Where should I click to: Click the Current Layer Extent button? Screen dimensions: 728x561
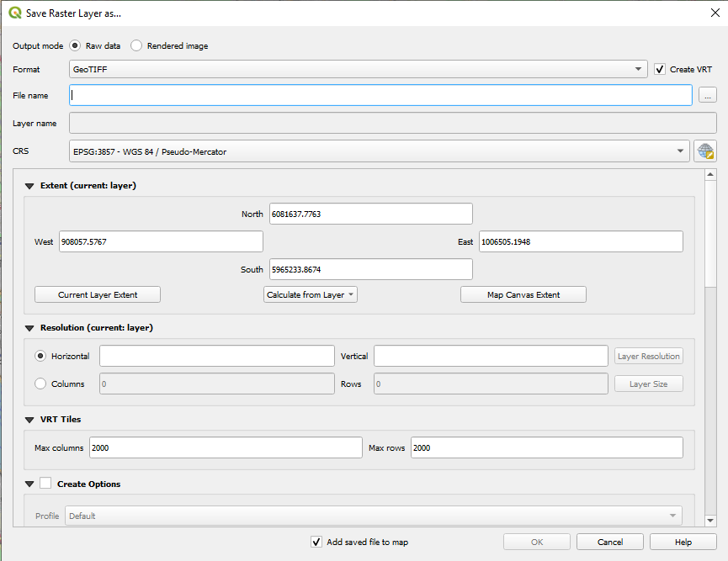pos(97,294)
